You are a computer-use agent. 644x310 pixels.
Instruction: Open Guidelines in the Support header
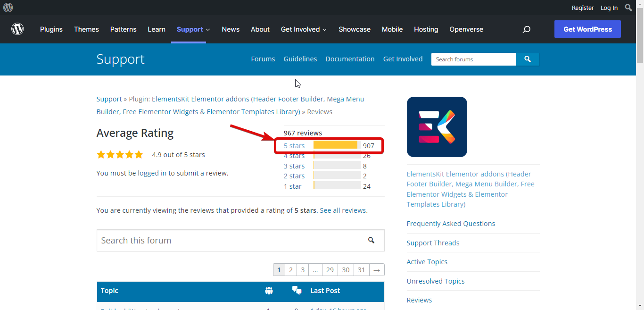click(x=300, y=59)
